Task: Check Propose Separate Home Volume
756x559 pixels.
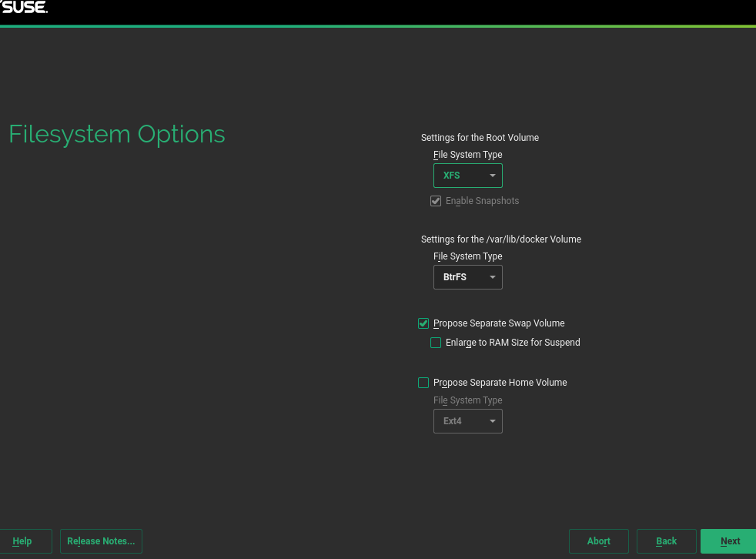Action: point(423,383)
